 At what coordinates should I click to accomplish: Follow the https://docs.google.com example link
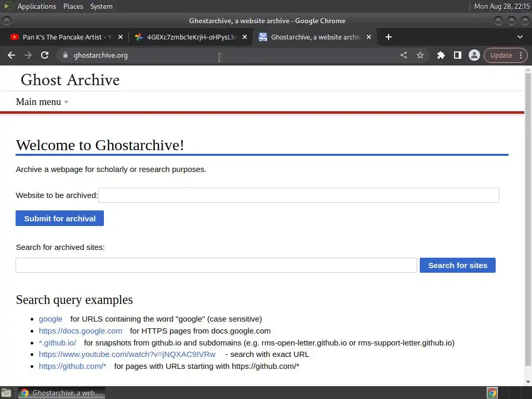(x=81, y=331)
